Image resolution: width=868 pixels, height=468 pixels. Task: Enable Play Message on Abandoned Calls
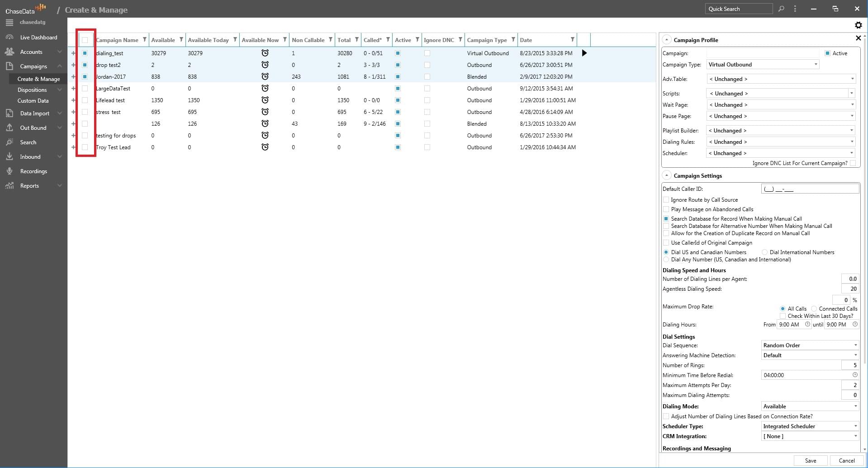coord(666,209)
